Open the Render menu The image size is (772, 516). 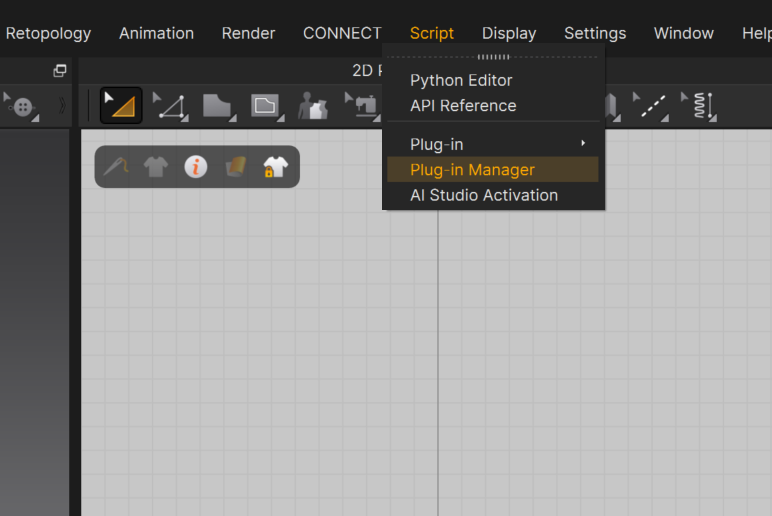tap(248, 33)
